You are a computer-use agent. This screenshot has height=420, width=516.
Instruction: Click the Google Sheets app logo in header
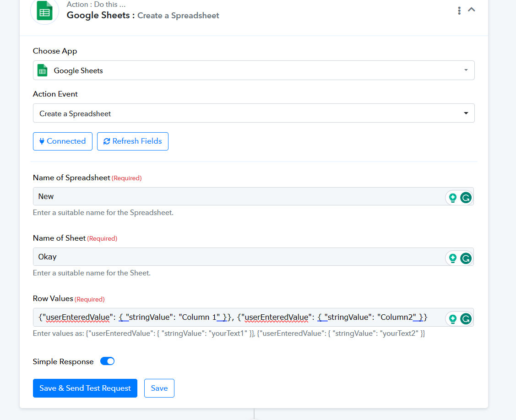click(45, 11)
